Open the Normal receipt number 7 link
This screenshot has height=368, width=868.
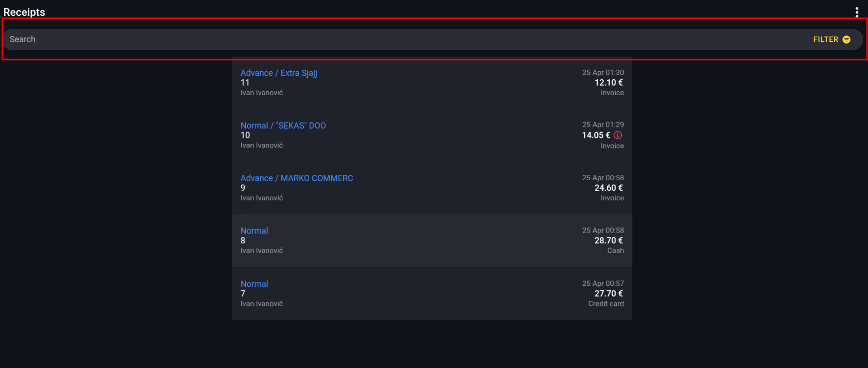point(254,284)
